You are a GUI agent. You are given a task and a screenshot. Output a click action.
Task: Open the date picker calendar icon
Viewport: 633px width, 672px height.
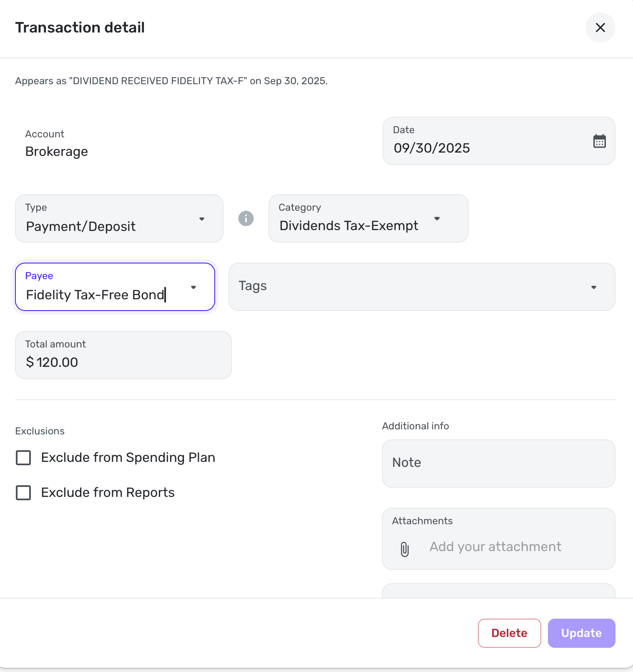point(599,141)
